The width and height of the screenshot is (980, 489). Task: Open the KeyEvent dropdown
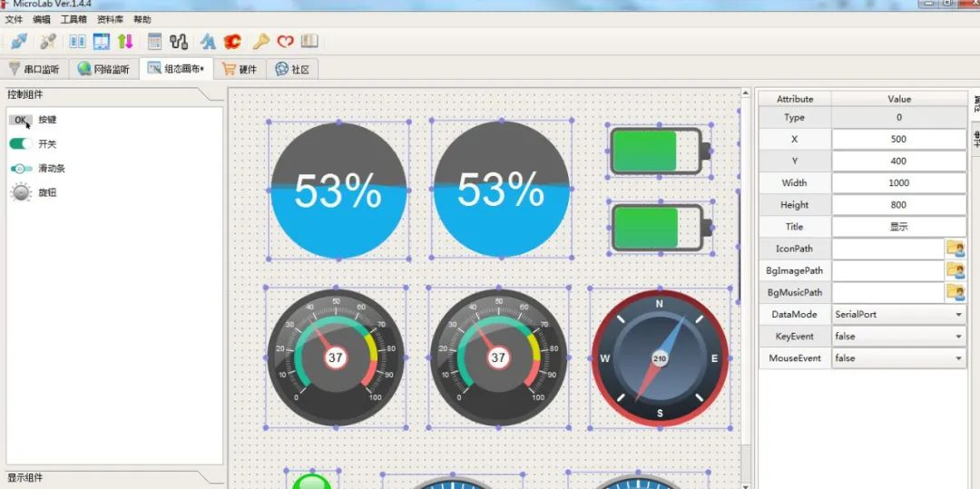click(x=898, y=336)
